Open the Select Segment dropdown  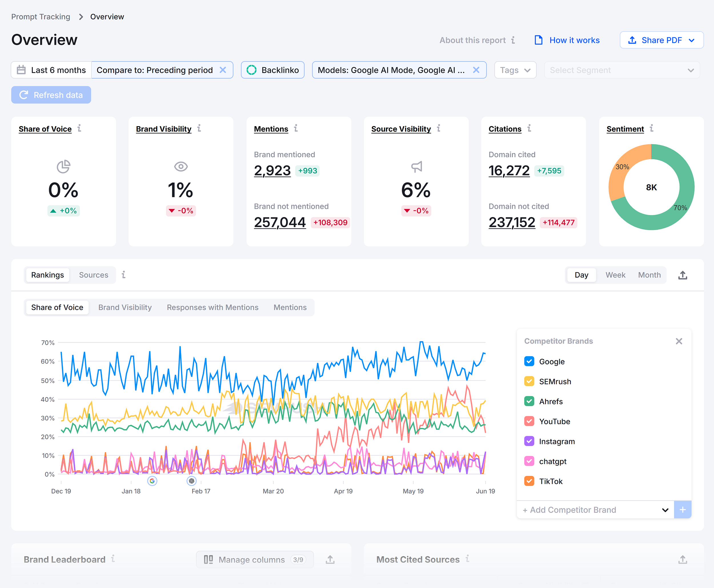(x=622, y=70)
